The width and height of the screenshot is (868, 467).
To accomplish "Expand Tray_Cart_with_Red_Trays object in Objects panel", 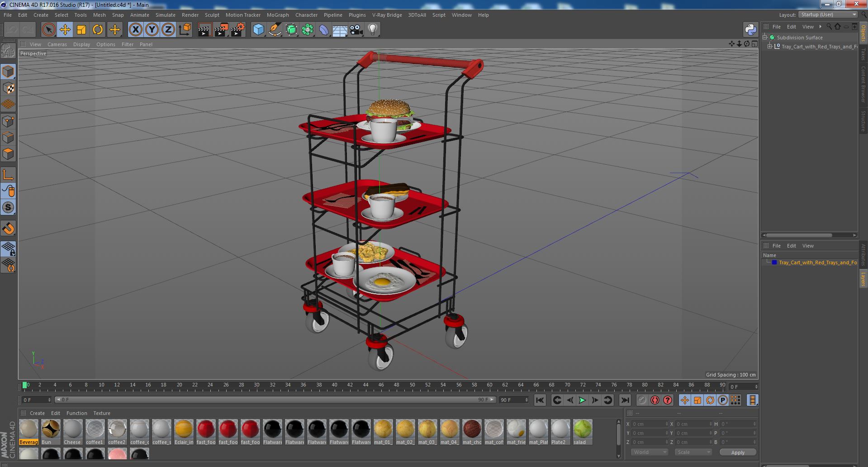I will (769, 47).
